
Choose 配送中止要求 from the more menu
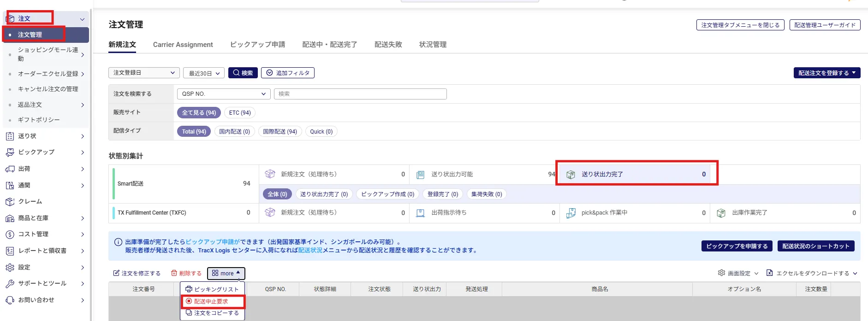pyautogui.click(x=211, y=302)
